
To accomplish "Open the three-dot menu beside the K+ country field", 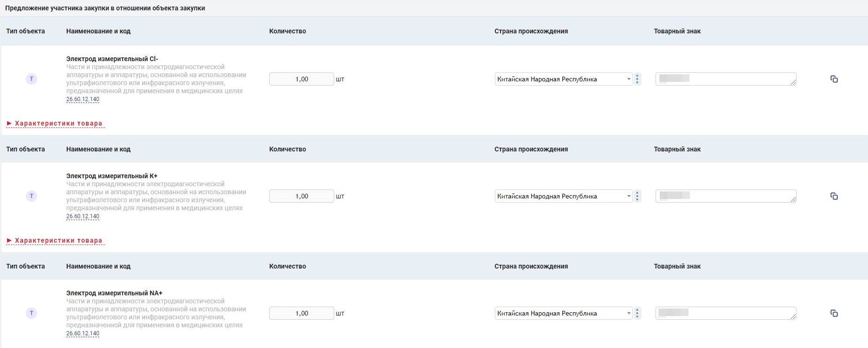I will [637, 196].
